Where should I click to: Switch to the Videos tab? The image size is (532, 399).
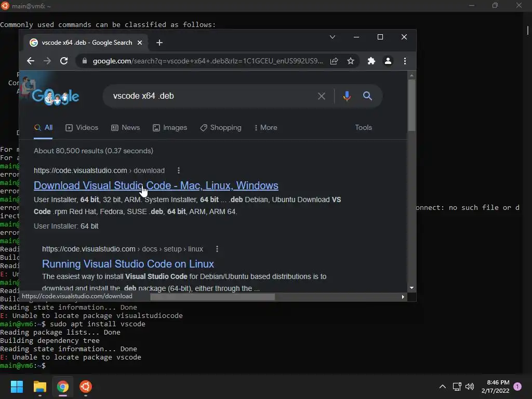point(82,128)
